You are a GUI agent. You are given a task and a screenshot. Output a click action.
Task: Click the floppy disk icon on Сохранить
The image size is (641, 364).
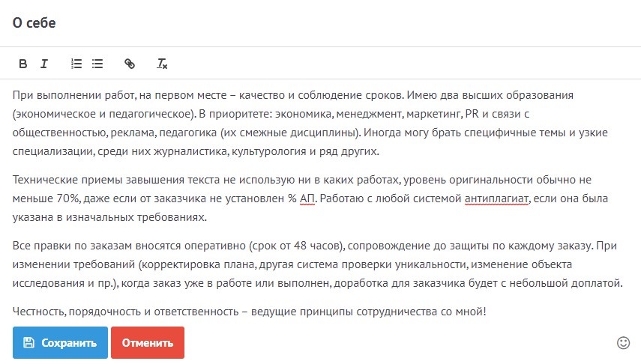coord(28,343)
